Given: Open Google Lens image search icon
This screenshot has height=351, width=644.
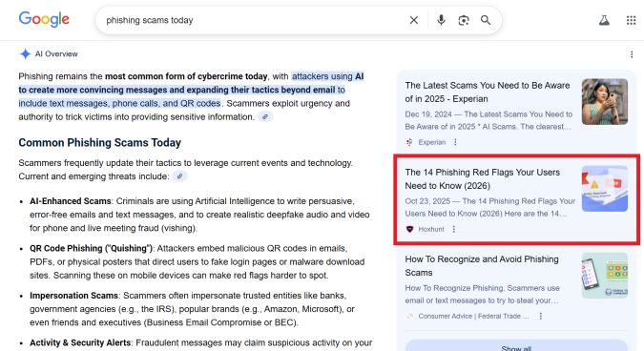Looking at the screenshot, I should click(464, 20).
